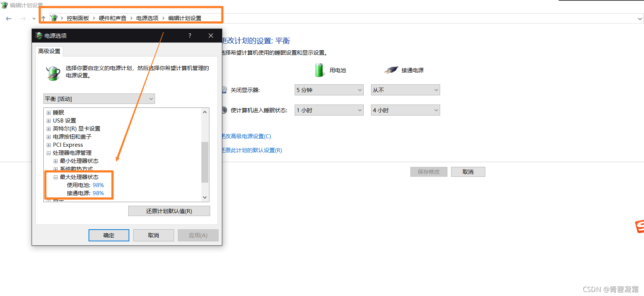
Task: Click the 应用(A) button
Action: click(198, 235)
